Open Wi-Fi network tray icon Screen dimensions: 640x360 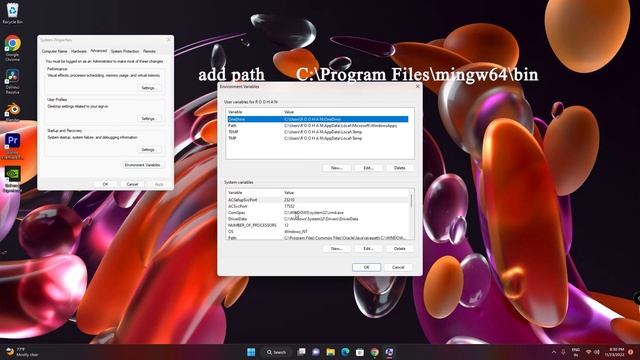pyautogui.click(x=589, y=352)
